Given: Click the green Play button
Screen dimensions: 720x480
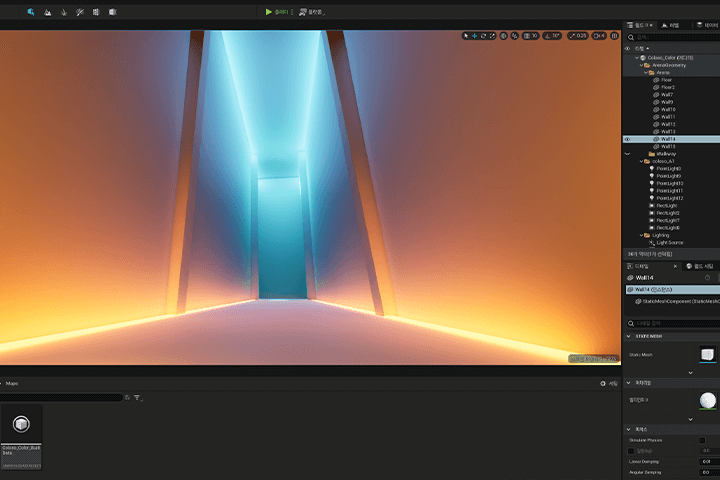Looking at the screenshot, I should [x=269, y=12].
